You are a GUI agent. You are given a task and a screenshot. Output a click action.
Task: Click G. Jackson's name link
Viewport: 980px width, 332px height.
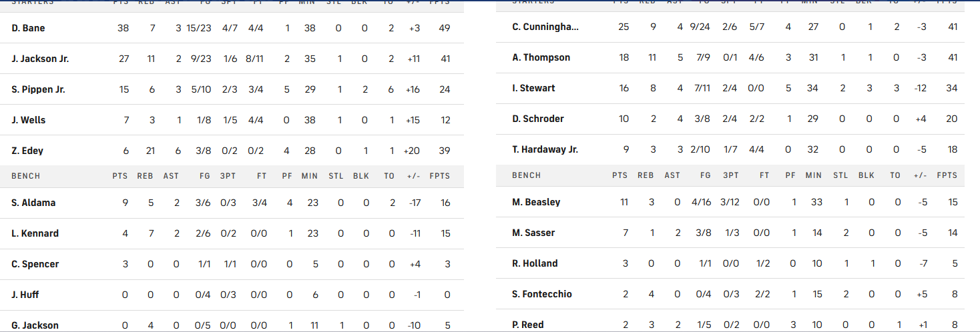click(35, 325)
